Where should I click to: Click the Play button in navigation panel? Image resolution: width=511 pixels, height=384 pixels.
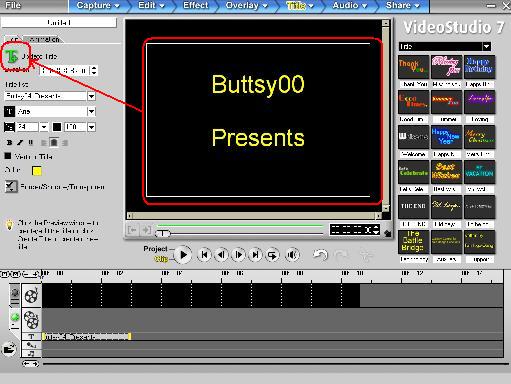coord(183,255)
